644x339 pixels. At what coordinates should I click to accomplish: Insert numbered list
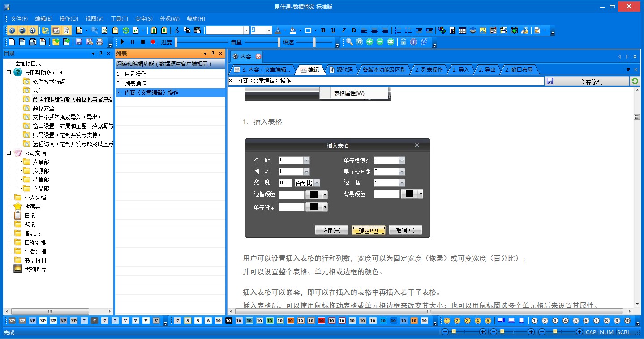coord(398,30)
